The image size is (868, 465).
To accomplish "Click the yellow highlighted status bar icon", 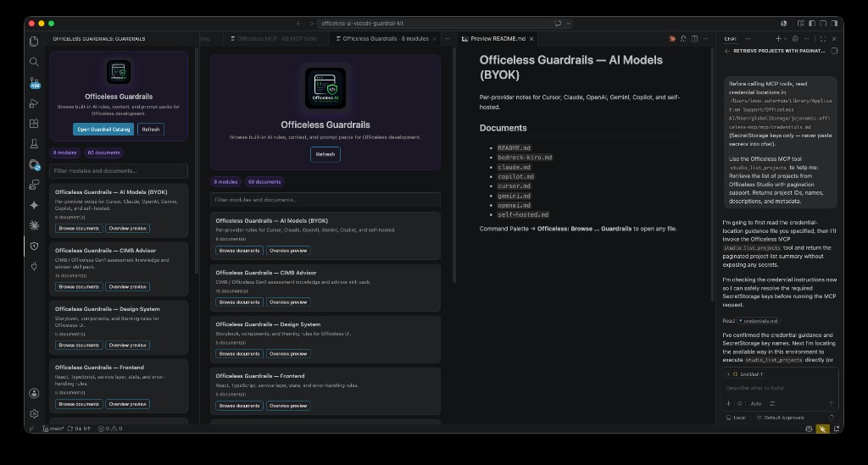I will (822, 429).
